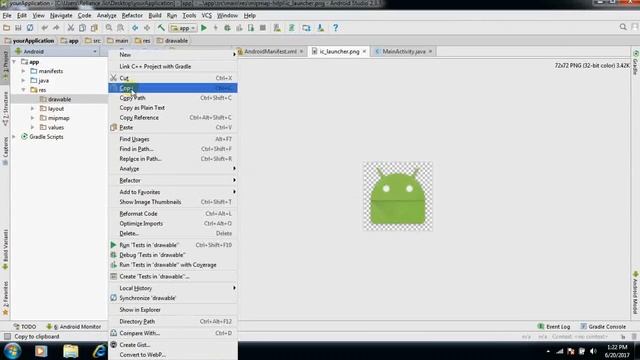Click yourApplication breadcrumb

coord(29,41)
